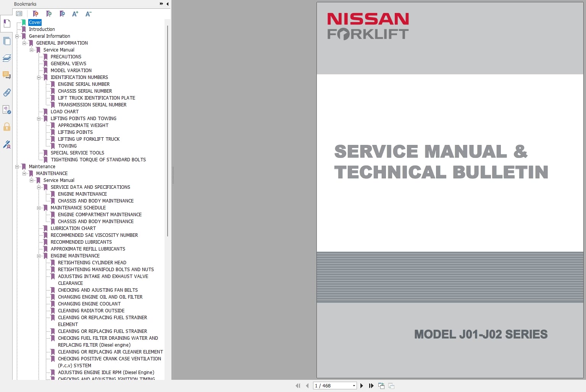Select the Cover bookmark
The width and height of the screenshot is (586, 392).
tap(35, 22)
